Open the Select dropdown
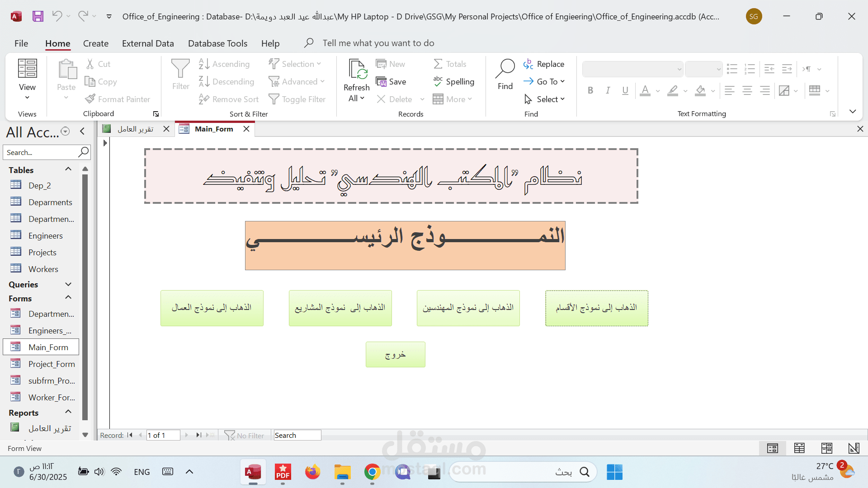Screen dimensions: 868x488 (x=544, y=99)
